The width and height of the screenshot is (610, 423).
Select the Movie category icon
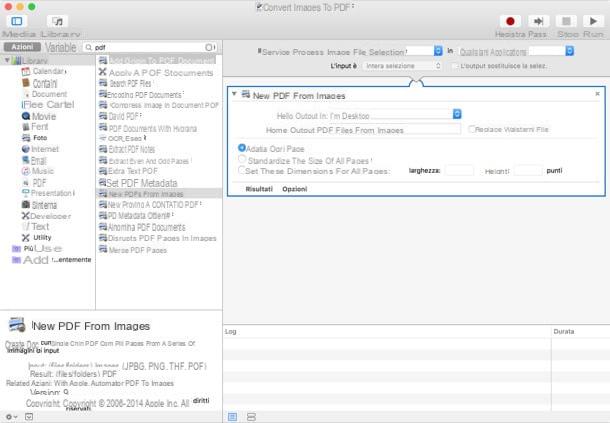(26, 116)
